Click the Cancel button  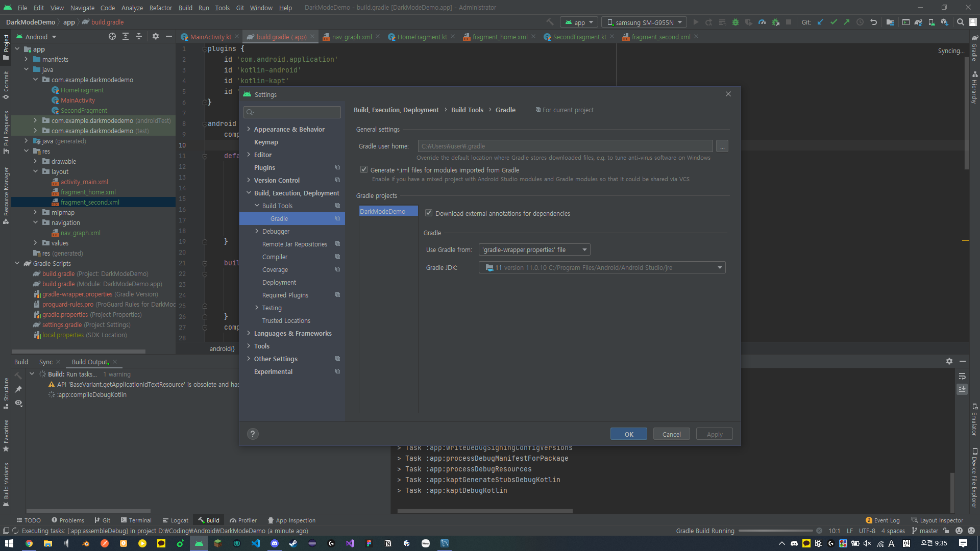(x=671, y=434)
